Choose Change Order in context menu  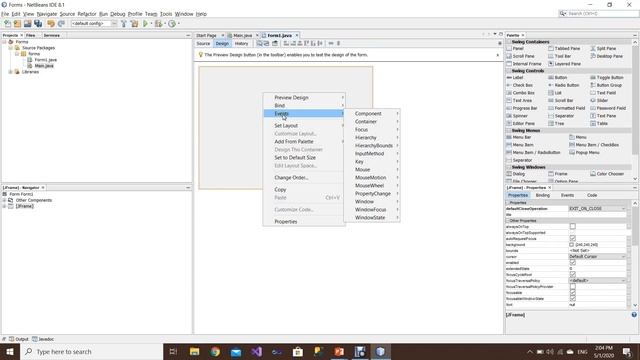point(304,178)
